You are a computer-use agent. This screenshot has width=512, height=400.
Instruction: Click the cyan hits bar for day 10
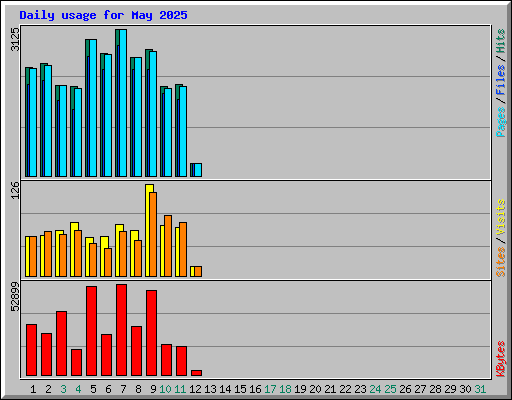coord(168,132)
